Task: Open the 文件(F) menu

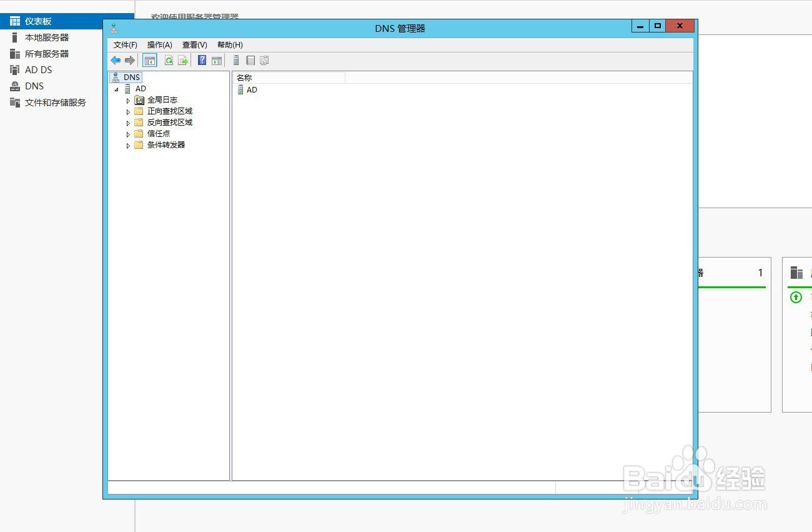Action: click(126, 45)
